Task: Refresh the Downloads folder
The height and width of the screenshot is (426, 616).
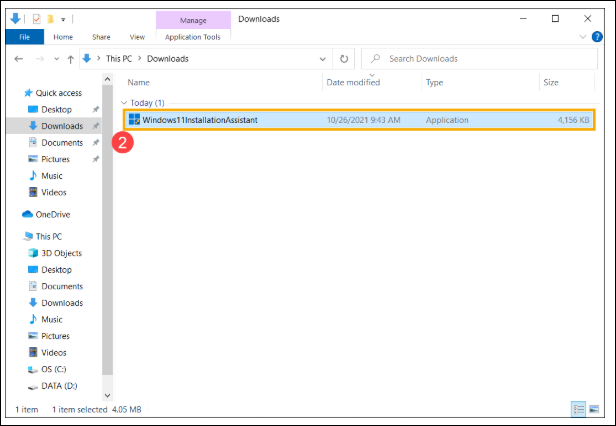Action: pyautogui.click(x=344, y=59)
